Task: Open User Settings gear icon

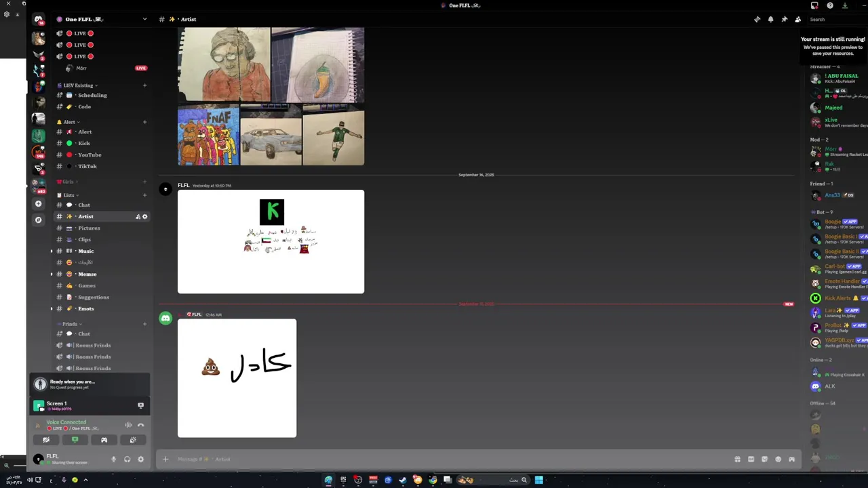Action: coord(140,460)
